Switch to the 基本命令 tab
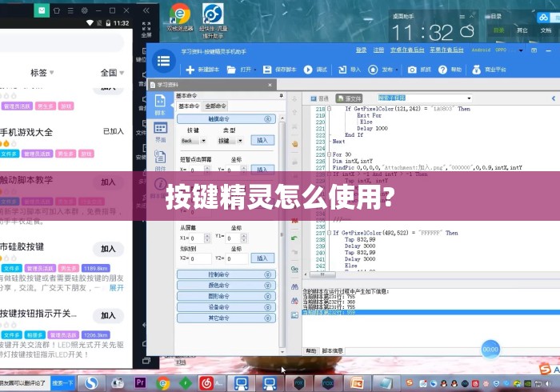 (x=189, y=106)
